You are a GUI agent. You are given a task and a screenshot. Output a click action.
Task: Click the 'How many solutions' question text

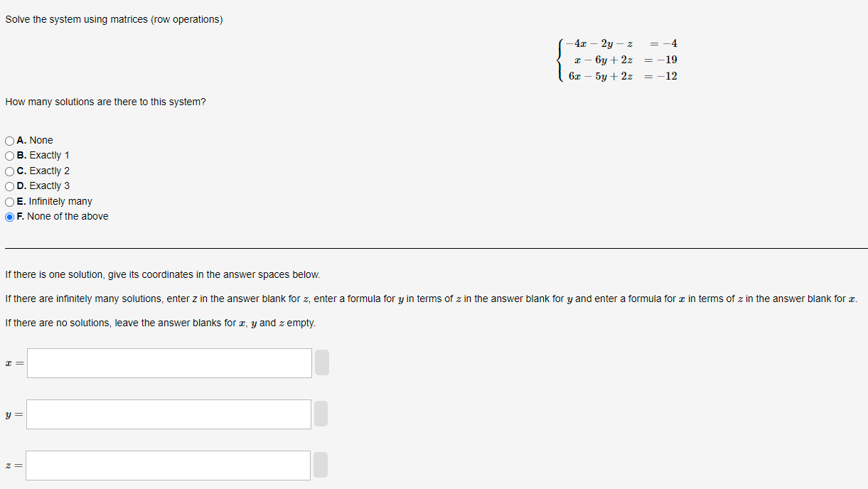(105, 102)
